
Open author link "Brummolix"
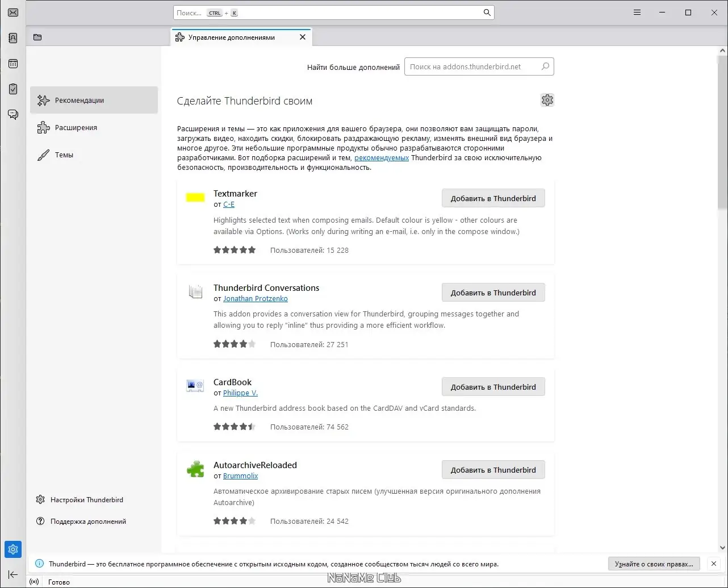pos(241,476)
